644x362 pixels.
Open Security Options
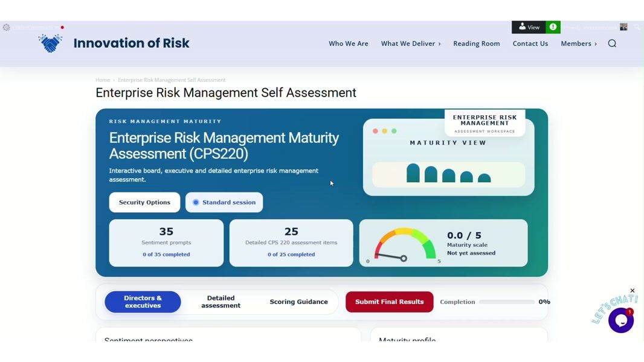144,202
